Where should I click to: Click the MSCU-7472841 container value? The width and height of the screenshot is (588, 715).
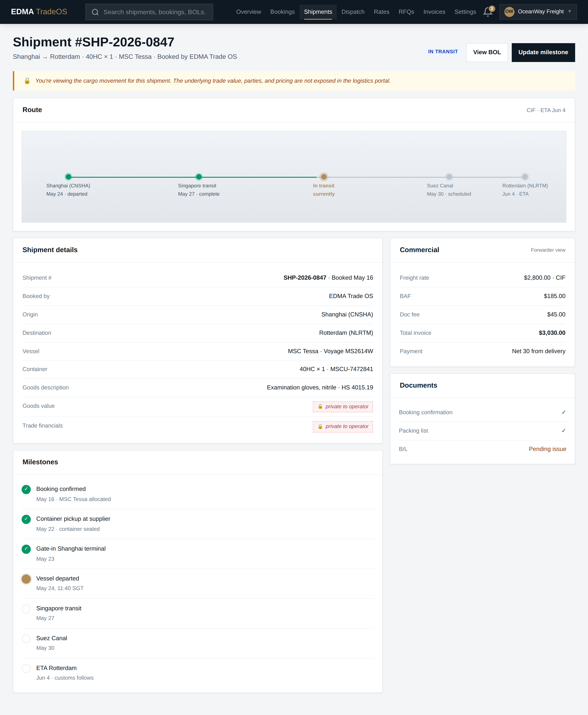(x=351, y=369)
